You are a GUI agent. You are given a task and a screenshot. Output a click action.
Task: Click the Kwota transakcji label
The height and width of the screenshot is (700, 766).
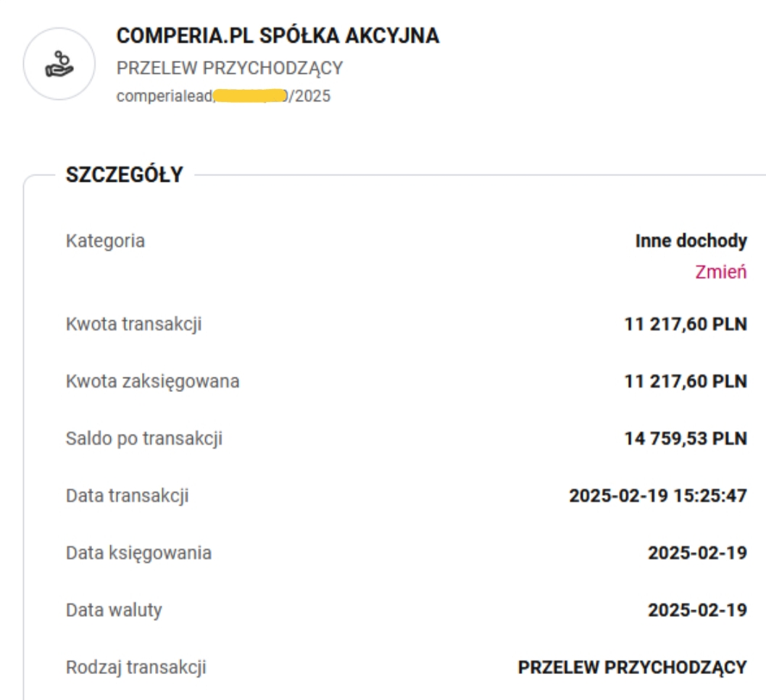(134, 325)
